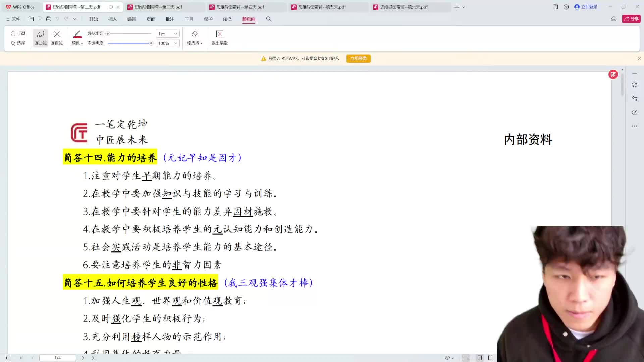Click the 分享 share button
The height and width of the screenshot is (362, 644).
pos(631,19)
